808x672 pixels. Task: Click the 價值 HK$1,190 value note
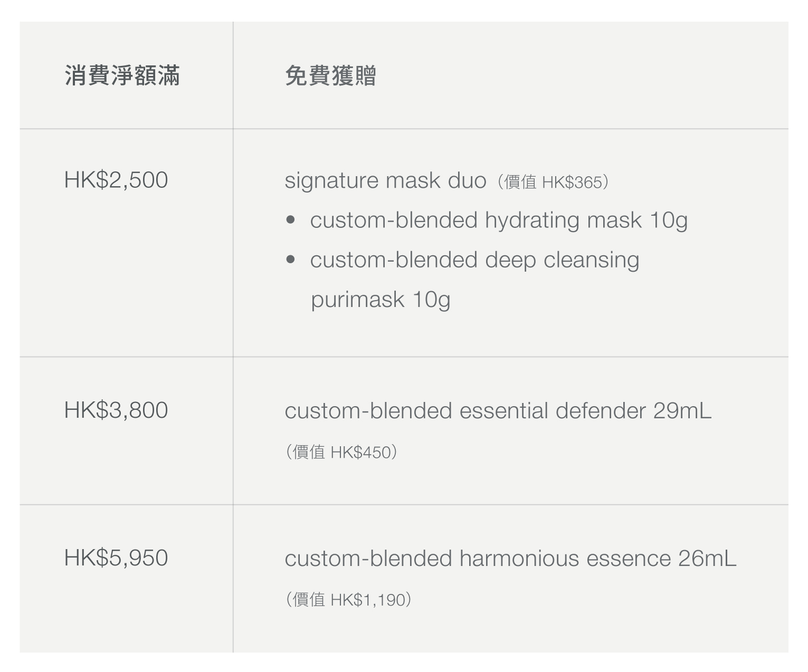348,600
